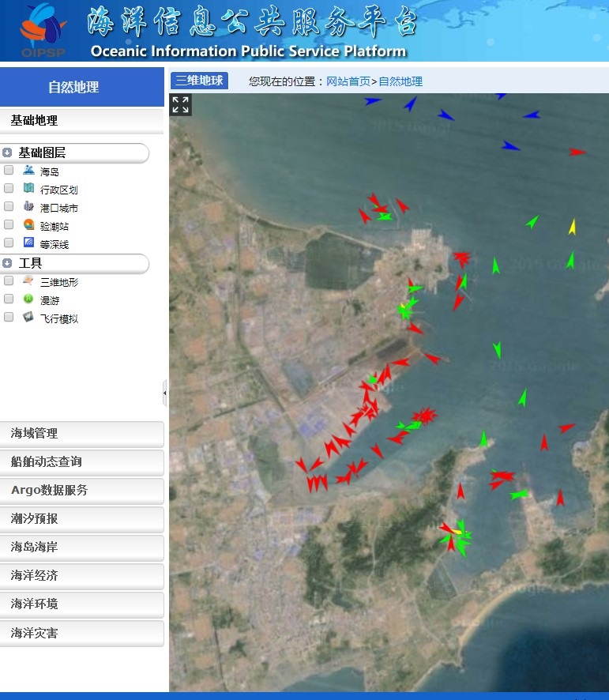The width and height of the screenshot is (609, 700).
Task: Click the fullscreen expand icon on map
Action: coord(180,105)
